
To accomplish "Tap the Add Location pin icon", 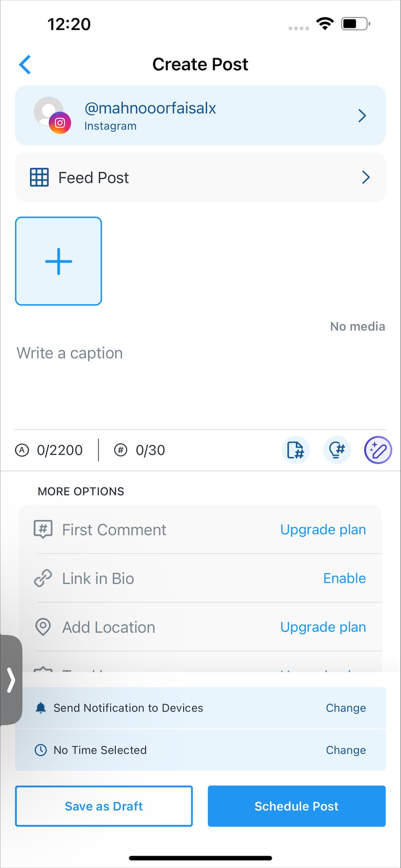I will point(43,627).
